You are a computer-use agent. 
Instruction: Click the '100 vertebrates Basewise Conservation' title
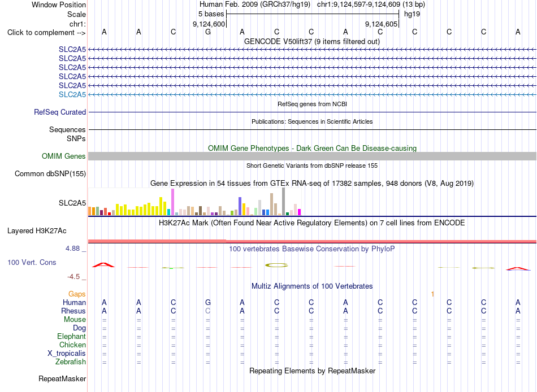point(311,249)
